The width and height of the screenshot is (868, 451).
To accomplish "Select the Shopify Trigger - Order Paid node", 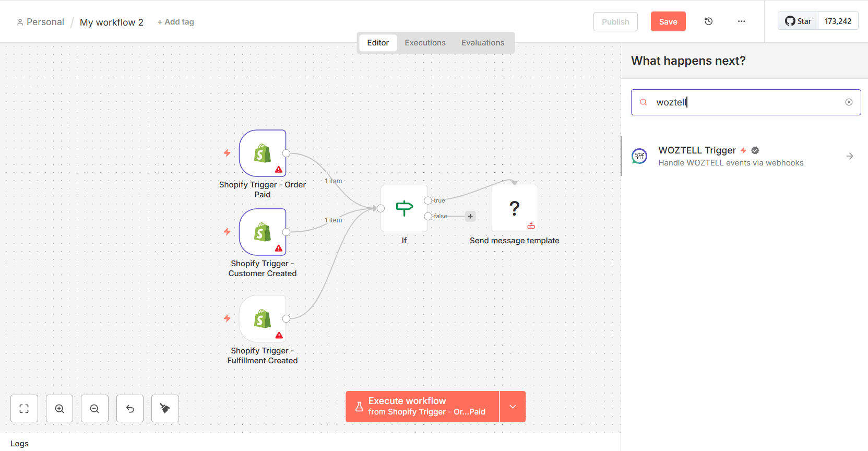I will click(x=263, y=153).
